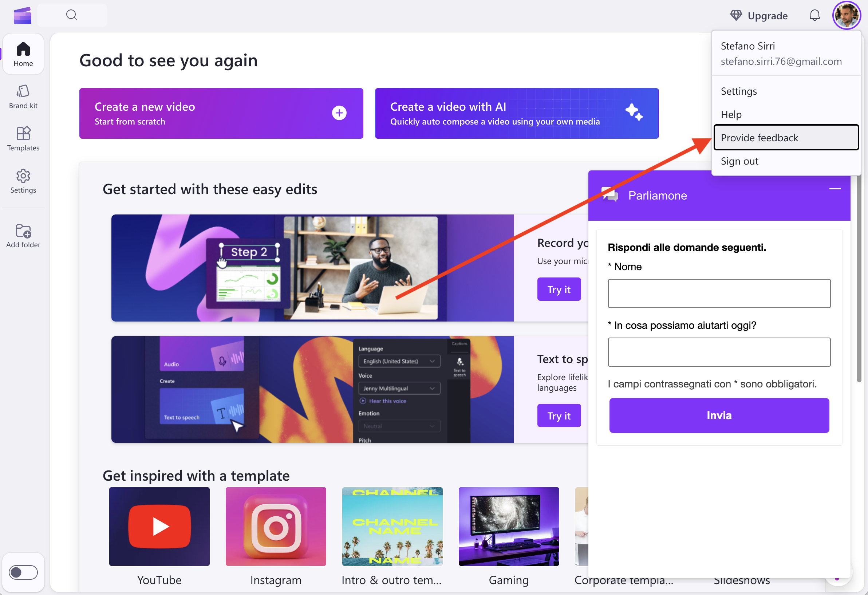Open the Intro & outro templates thumbnail

[392, 526]
